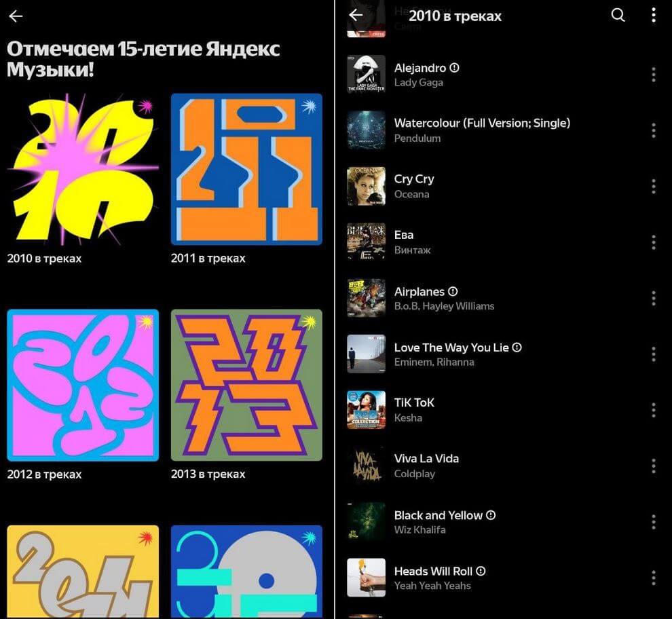Viewport: 672px width, 619px height.
Task: Open options for the Ева track
Action: [x=653, y=242]
